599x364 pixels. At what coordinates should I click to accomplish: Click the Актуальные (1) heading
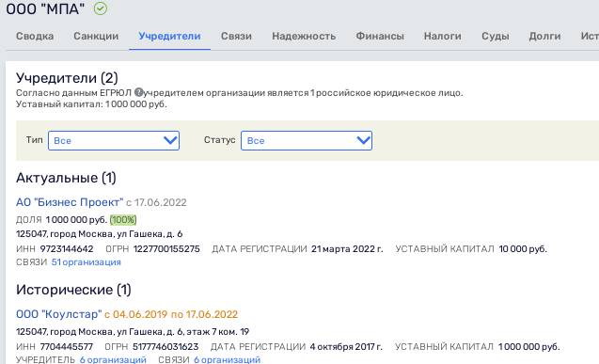66,178
